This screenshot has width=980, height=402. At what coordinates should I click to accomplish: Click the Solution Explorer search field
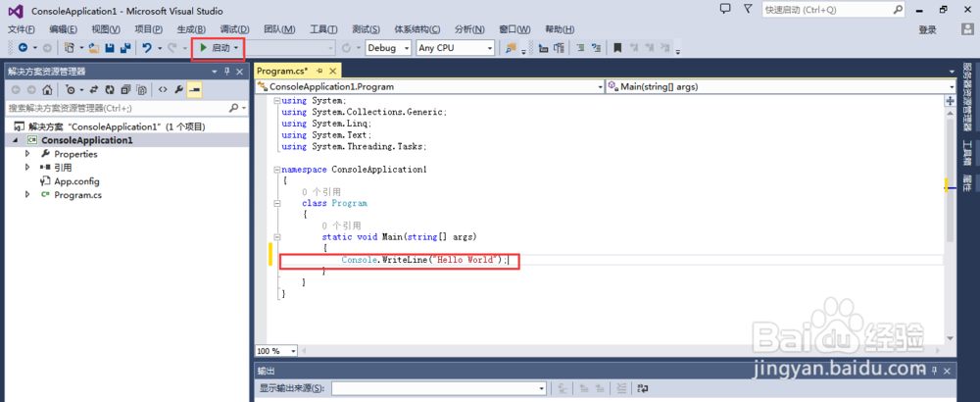click(126, 108)
